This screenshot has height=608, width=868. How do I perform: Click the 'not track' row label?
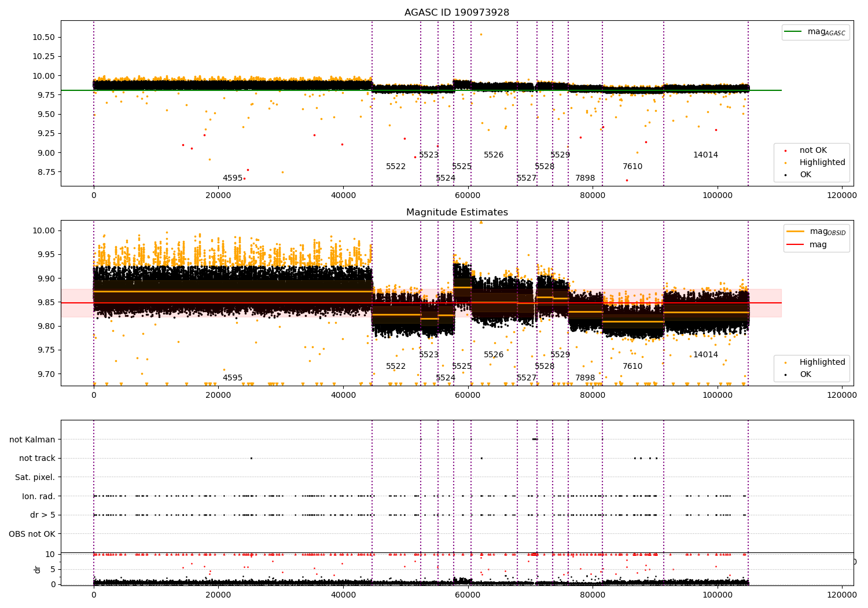(x=37, y=458)
